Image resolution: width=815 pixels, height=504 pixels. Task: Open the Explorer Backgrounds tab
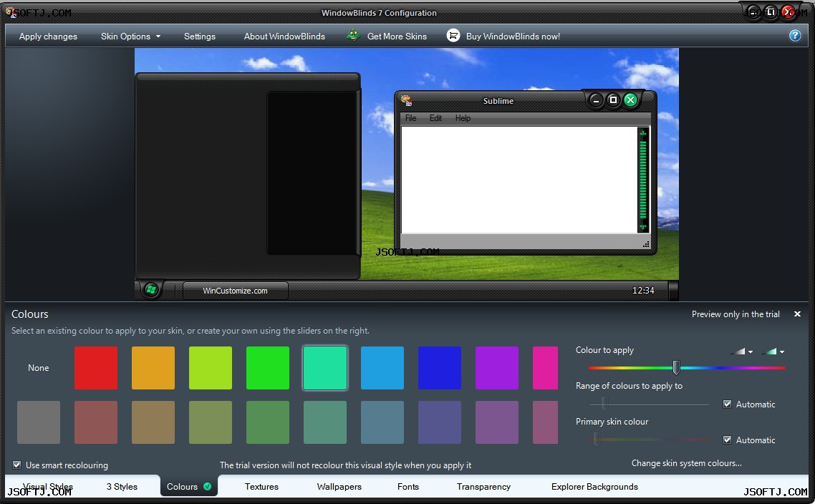594,487
